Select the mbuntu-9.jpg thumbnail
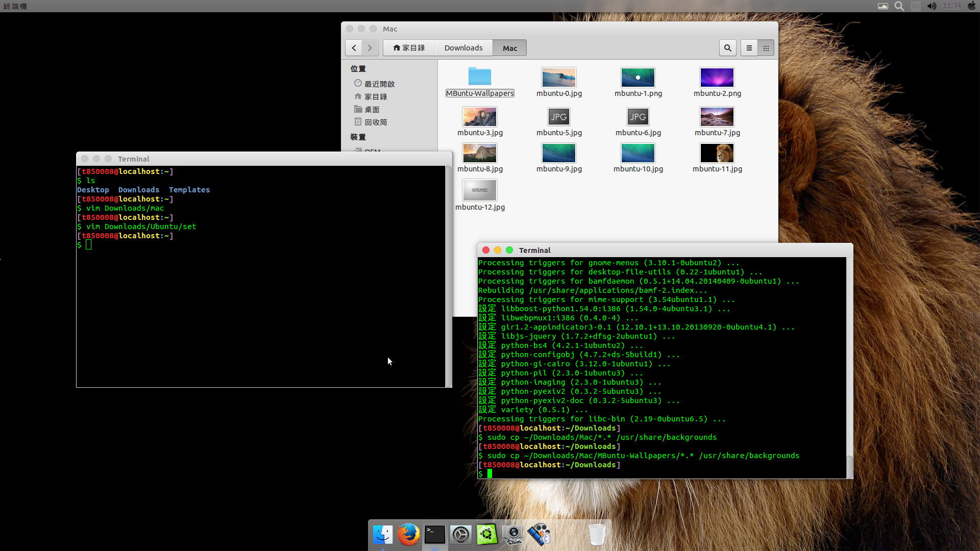 click(559, 153)
